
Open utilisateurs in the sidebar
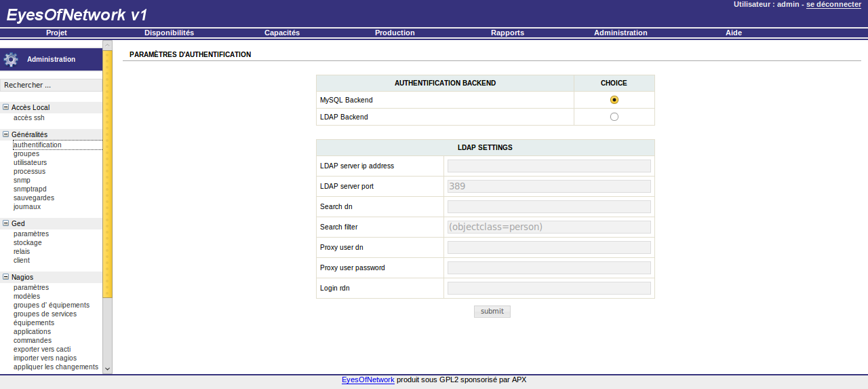click(30, 163)
